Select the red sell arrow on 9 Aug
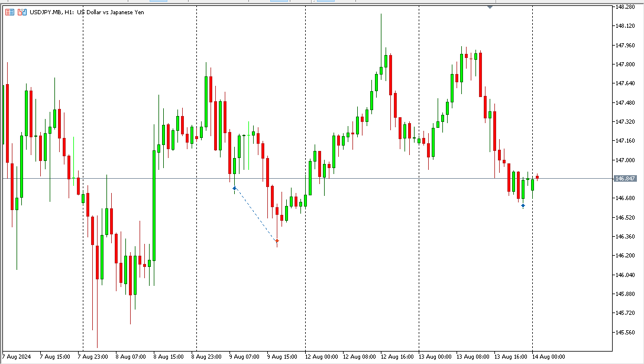This screenshot has width=644, height=364. coord(277,241)
